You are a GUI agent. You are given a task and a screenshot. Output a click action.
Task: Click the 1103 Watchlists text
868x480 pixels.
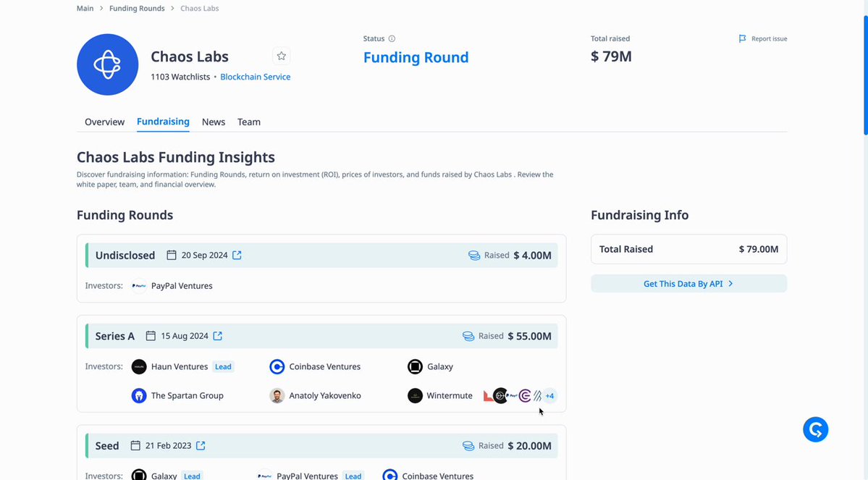coord(180,77)
